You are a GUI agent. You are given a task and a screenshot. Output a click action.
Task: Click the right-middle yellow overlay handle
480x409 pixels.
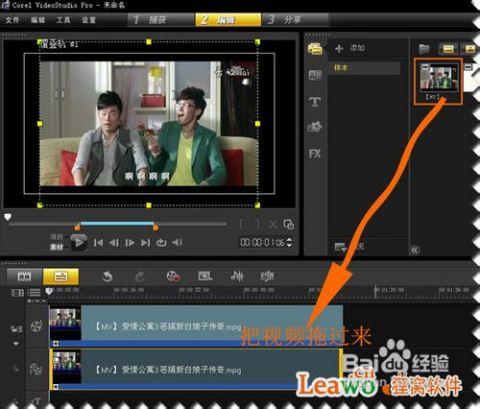point(257,124)
